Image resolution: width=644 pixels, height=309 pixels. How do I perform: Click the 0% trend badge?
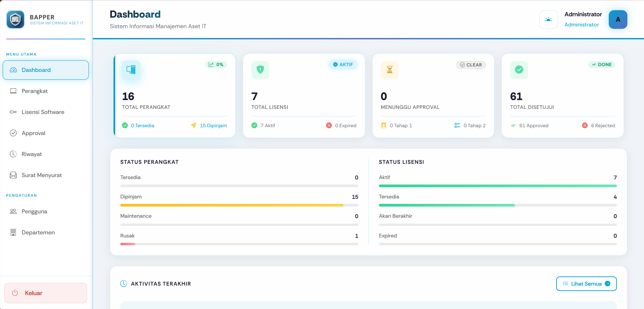pyautogui.click(x=216, y=64)
